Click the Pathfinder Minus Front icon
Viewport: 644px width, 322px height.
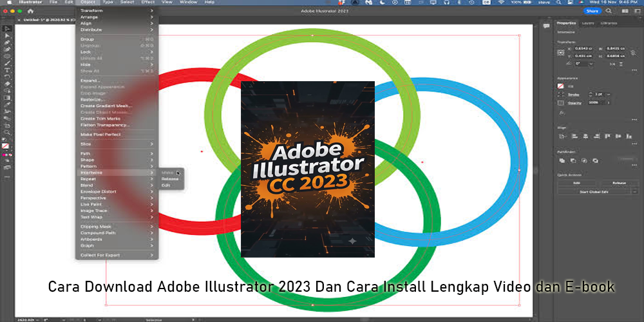[573, 160]
